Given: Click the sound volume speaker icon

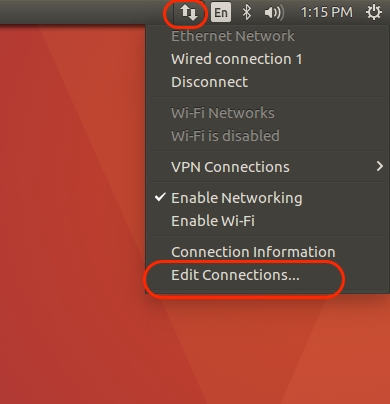Looking at the screenshot, I should [274, 13].
